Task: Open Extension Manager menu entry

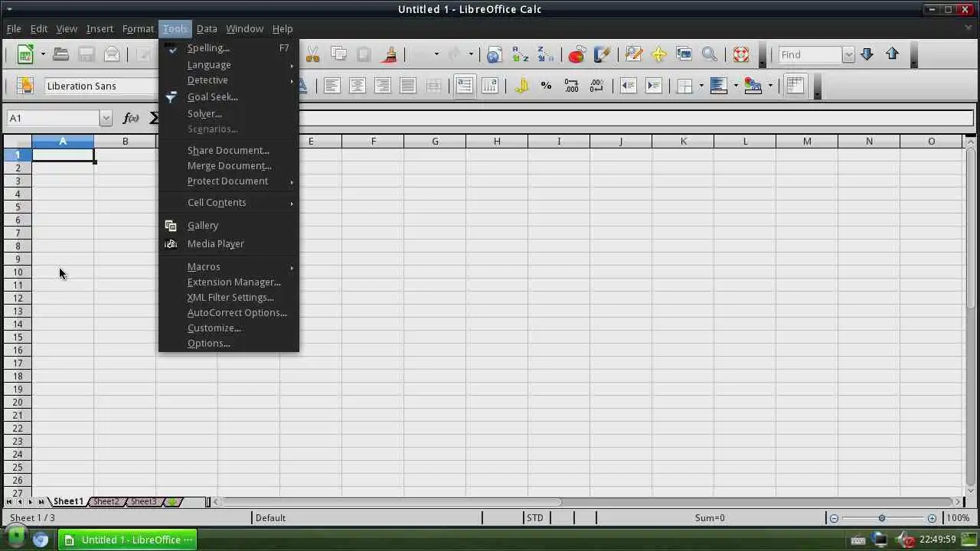Action: [228, 282]
